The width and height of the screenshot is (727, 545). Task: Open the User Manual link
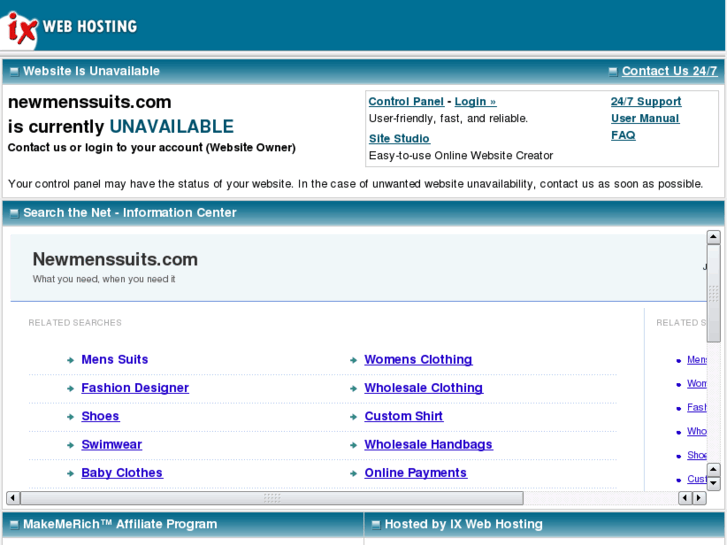[645, 118]
